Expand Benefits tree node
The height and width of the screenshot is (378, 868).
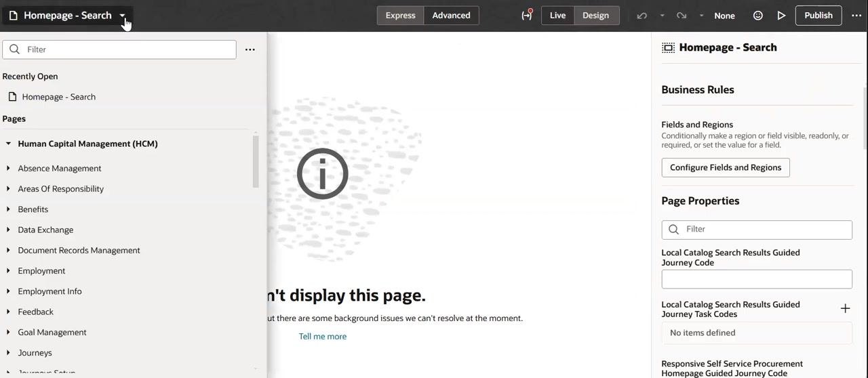8,209
